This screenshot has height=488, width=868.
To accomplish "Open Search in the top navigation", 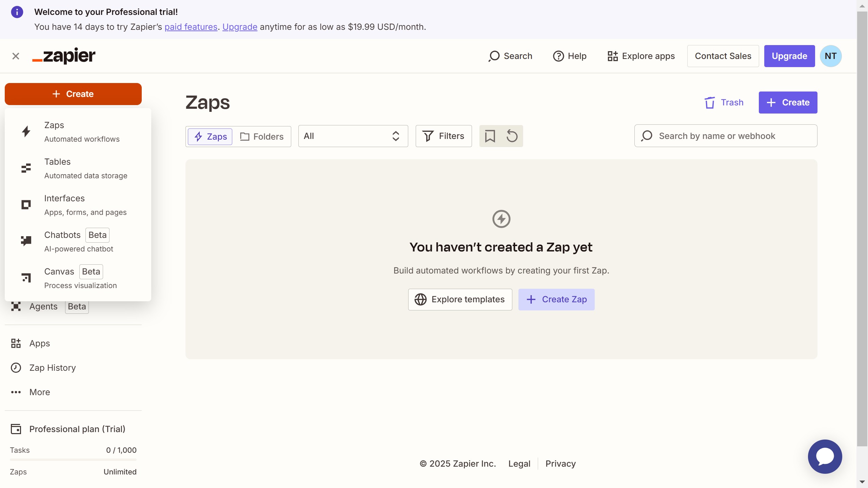I will [x=510, y=56].
